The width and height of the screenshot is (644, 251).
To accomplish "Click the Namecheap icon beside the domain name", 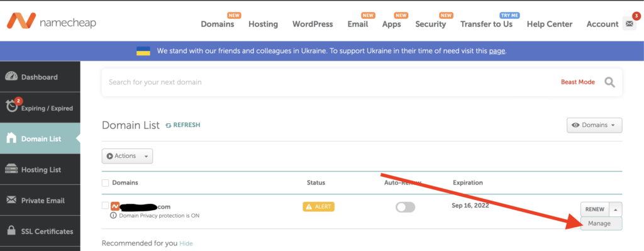I will tap(115, 206).
